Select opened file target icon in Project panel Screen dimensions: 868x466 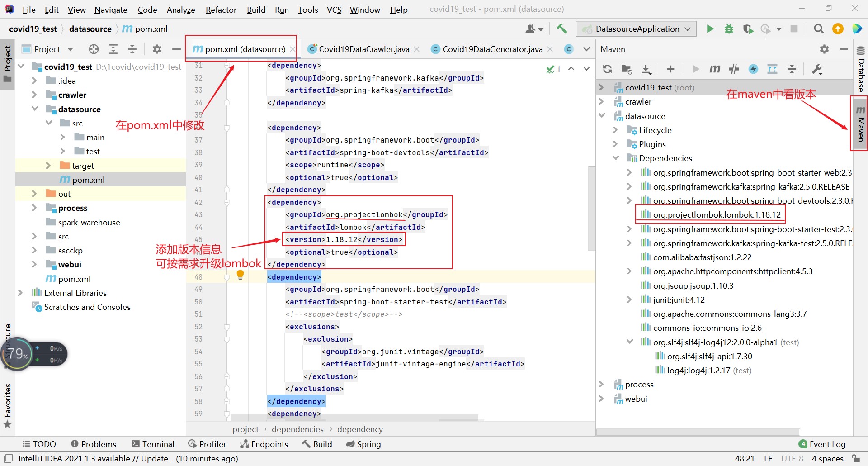coord(94,49)
